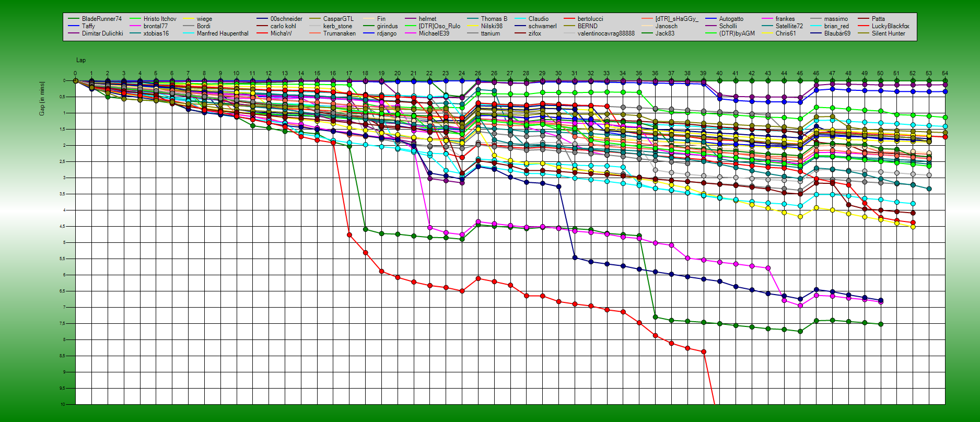This screenshot has height=422, width=980.
Task: Click lap number 0 on top axis
Action: click(75, 74)
